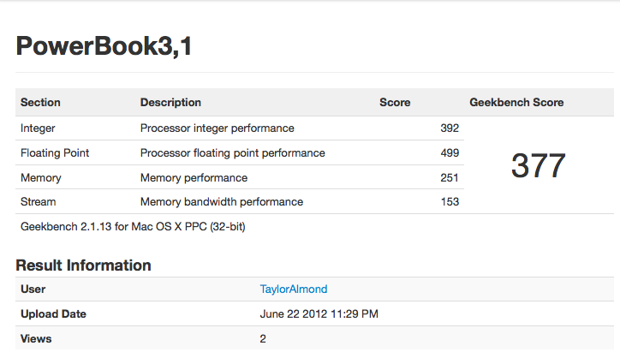Select the Integer section row label
Image resolution: width=620 pixels, height=364 pixels.
39,128
